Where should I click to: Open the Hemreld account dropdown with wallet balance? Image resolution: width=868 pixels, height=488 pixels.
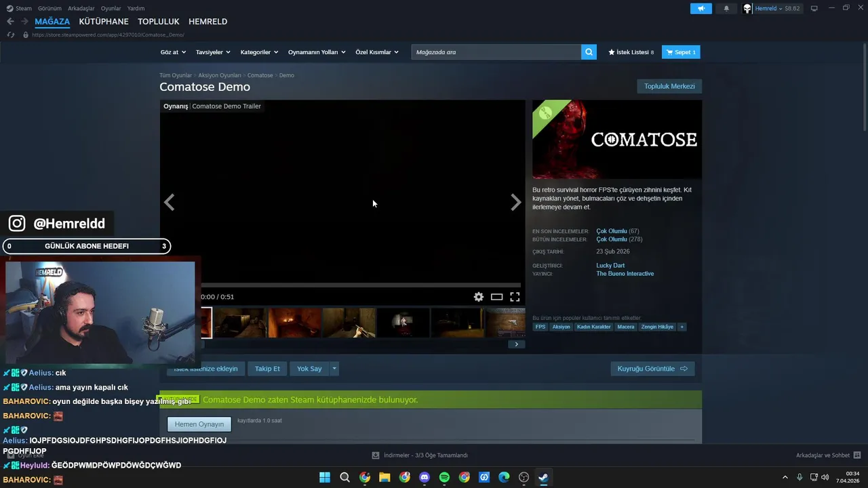(x=772, y=9)
